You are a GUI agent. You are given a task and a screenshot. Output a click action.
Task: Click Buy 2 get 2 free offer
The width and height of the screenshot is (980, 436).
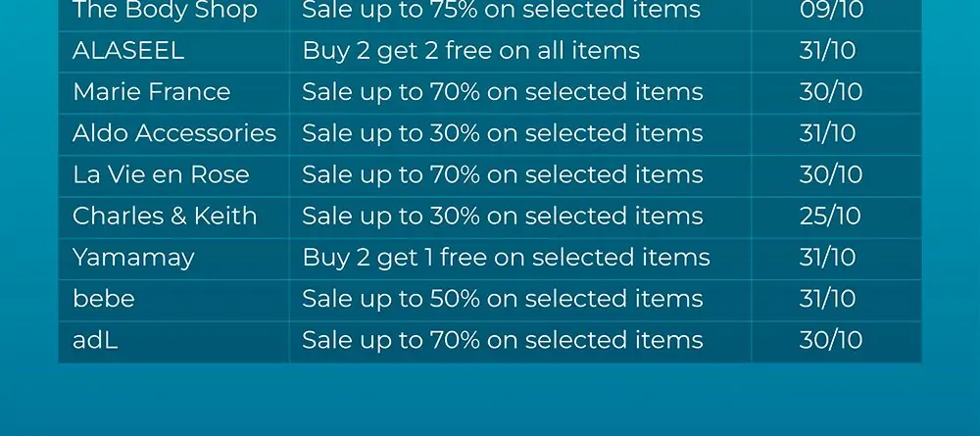point(471,51)
